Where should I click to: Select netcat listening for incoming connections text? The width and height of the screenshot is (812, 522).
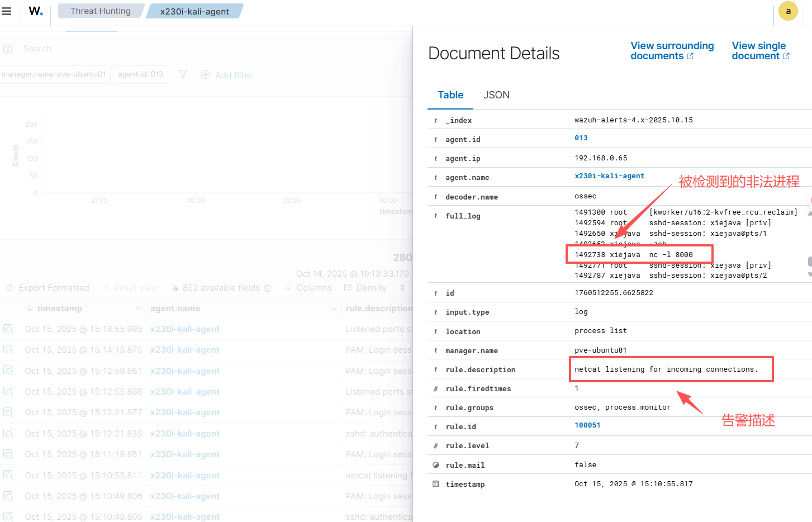pyautogui.click(x=666, y=369)
